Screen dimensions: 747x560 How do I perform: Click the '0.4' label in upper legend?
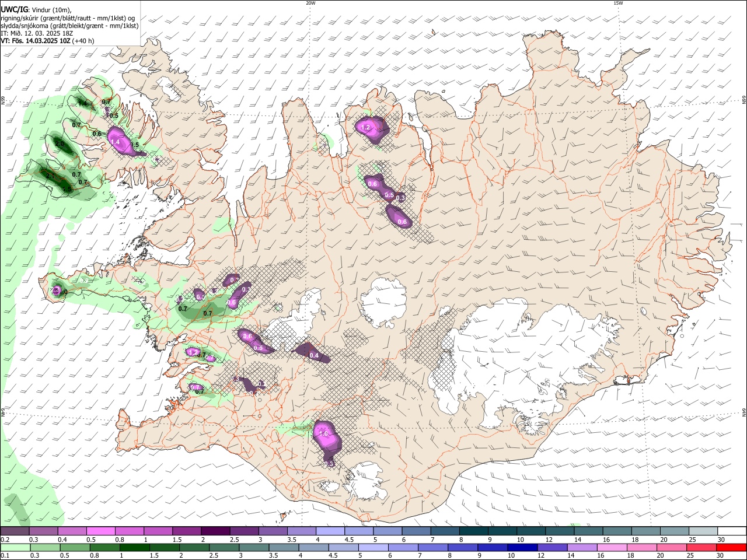pyautogui.click(x=62, y=540)
